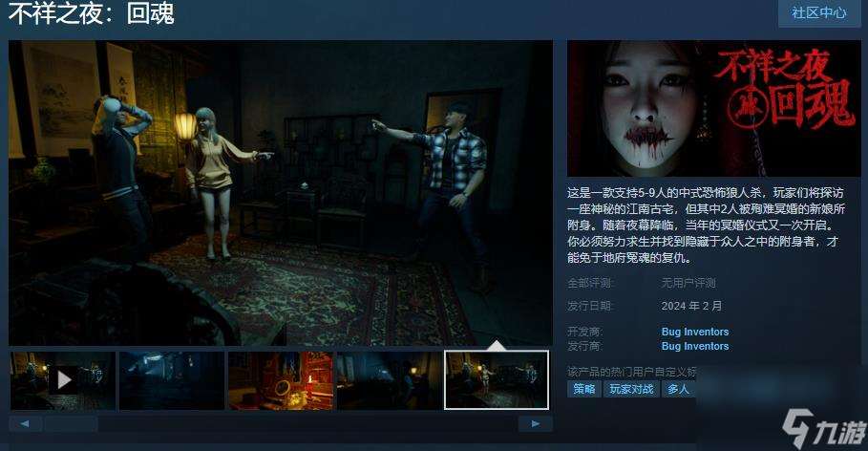Select the highlighted last thumbnail
The height and width of the screenshot is (451, 868).
pyautogui.click(x=497, y=380)
